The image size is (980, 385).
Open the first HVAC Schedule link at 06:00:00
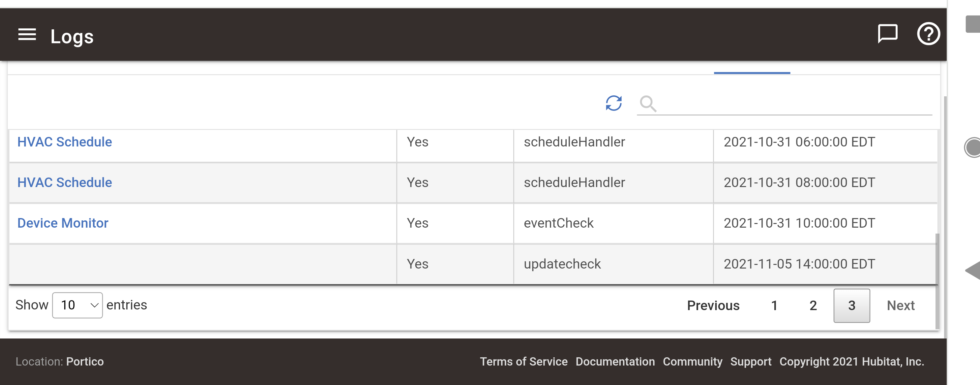[65, 142]
